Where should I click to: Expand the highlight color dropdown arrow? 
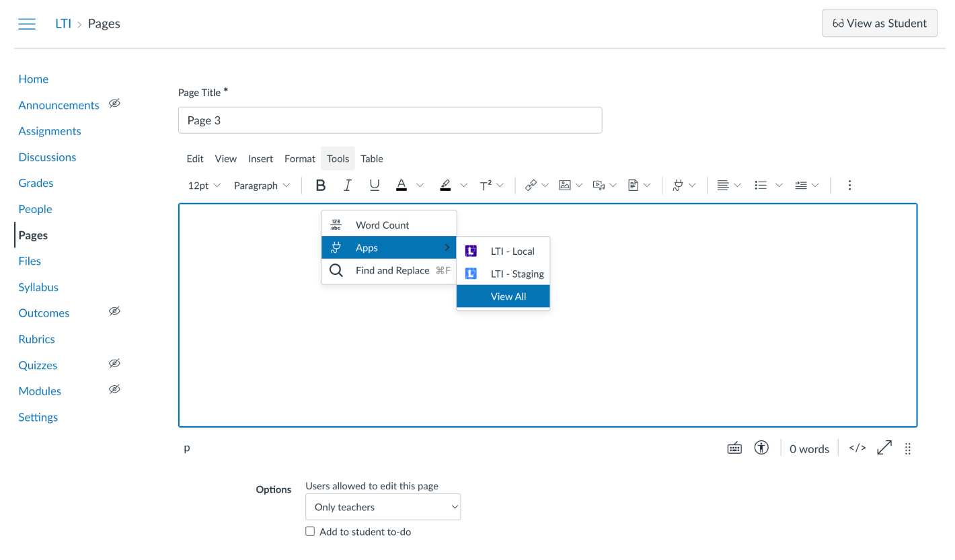(x=463, y=186)
